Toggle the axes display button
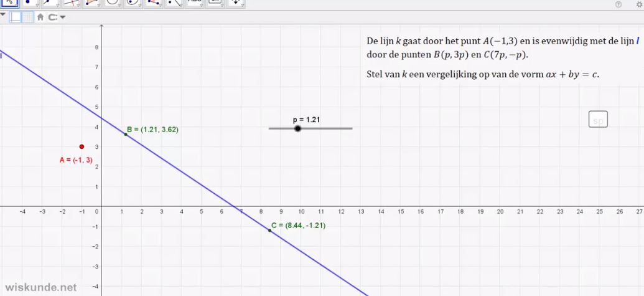This screenshot has height=296, width=644. coord(16,17)
